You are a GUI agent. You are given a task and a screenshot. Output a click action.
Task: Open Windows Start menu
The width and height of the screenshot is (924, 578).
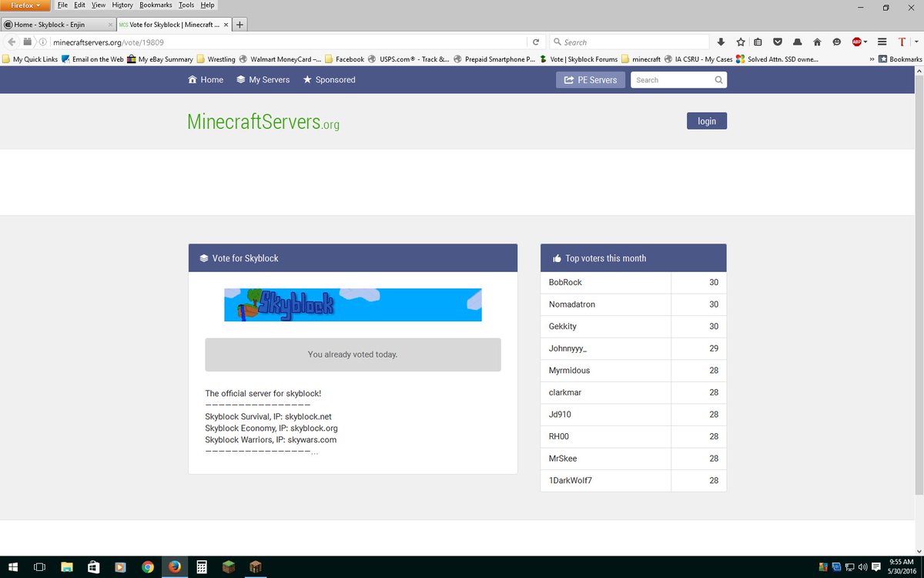click(13, 566)
